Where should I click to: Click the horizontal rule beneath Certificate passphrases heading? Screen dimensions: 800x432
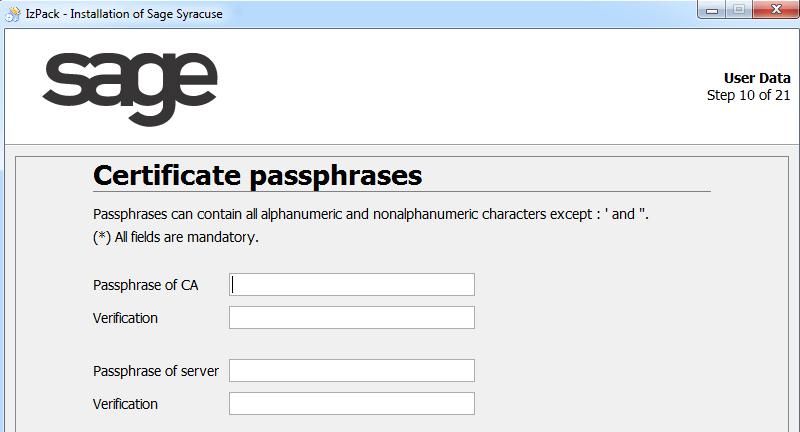click(x=400, y=191)
